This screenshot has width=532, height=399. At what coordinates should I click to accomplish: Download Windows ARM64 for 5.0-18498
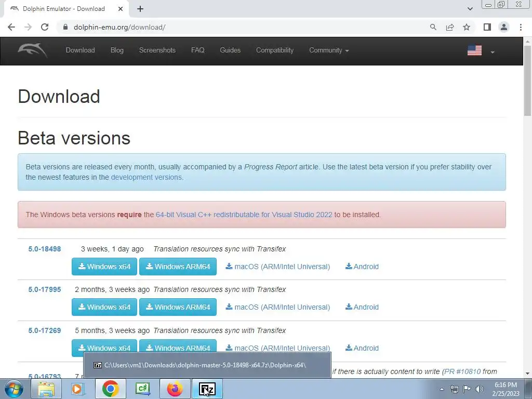click(x=178, y=267)
